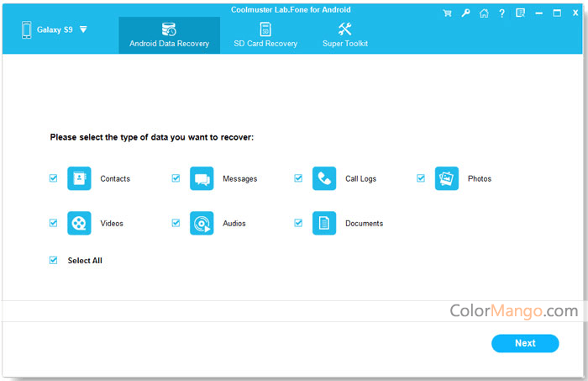The image size is (588, 381).
Task: Click the Messages speech bubble icon
Action: [x=202, y=178]
